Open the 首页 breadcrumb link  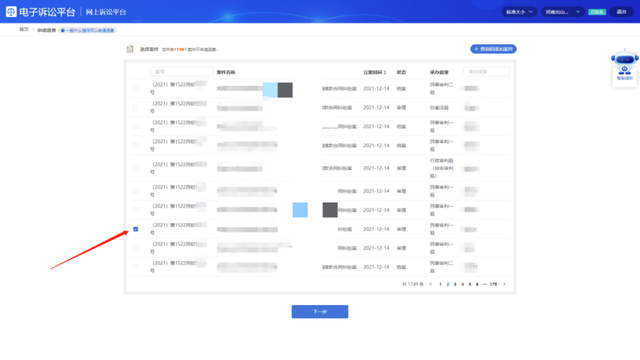[x=24, y=29]
